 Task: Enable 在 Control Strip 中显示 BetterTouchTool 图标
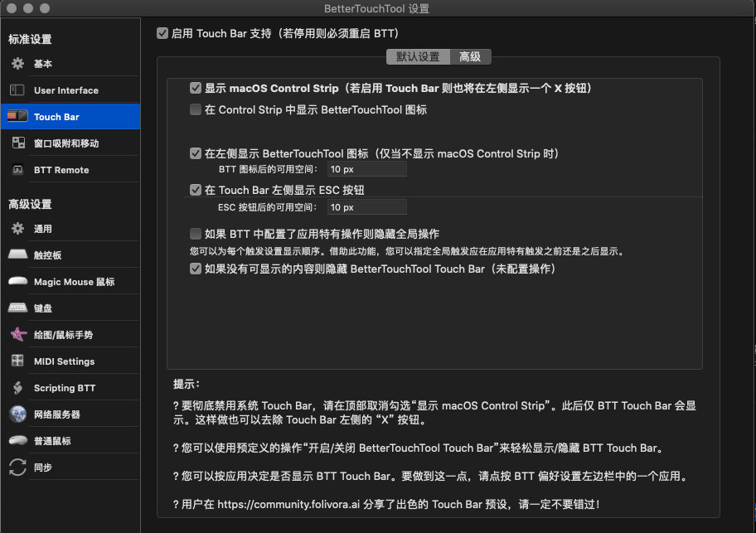pos(196,109)
